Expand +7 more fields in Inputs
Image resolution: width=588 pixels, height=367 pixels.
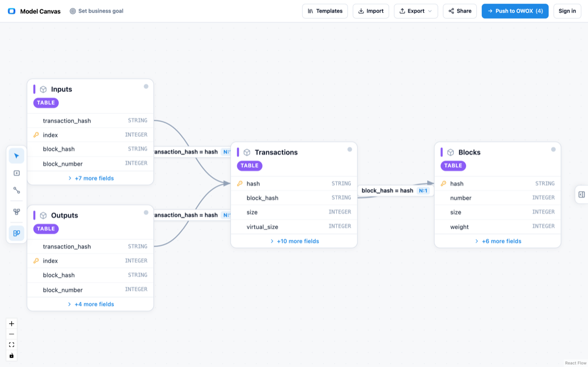(x=90, y=178)
